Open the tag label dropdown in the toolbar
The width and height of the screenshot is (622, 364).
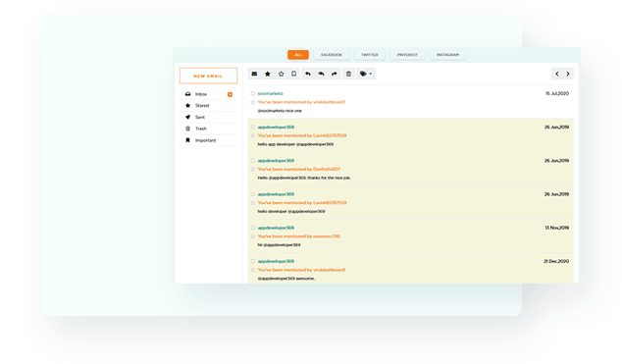pos(366,74)
